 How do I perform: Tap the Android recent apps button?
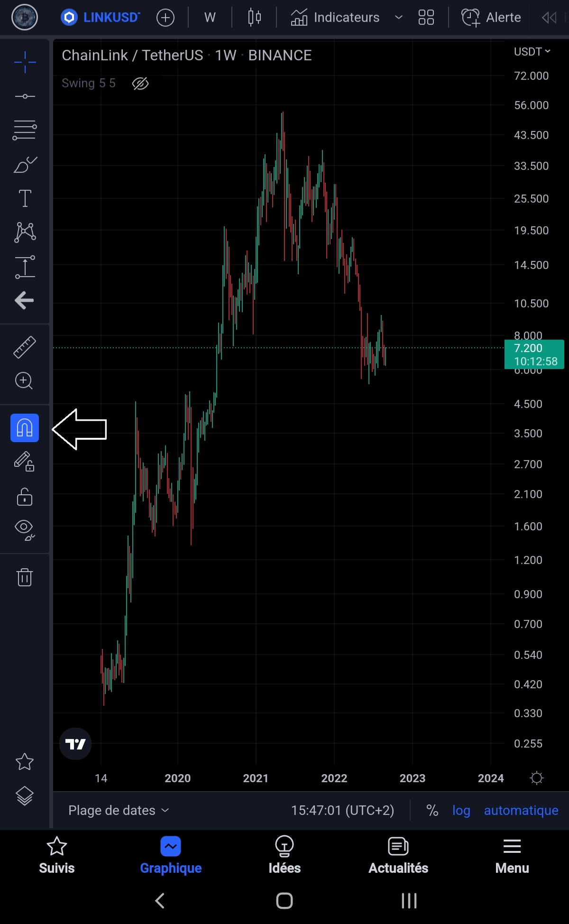409,900
